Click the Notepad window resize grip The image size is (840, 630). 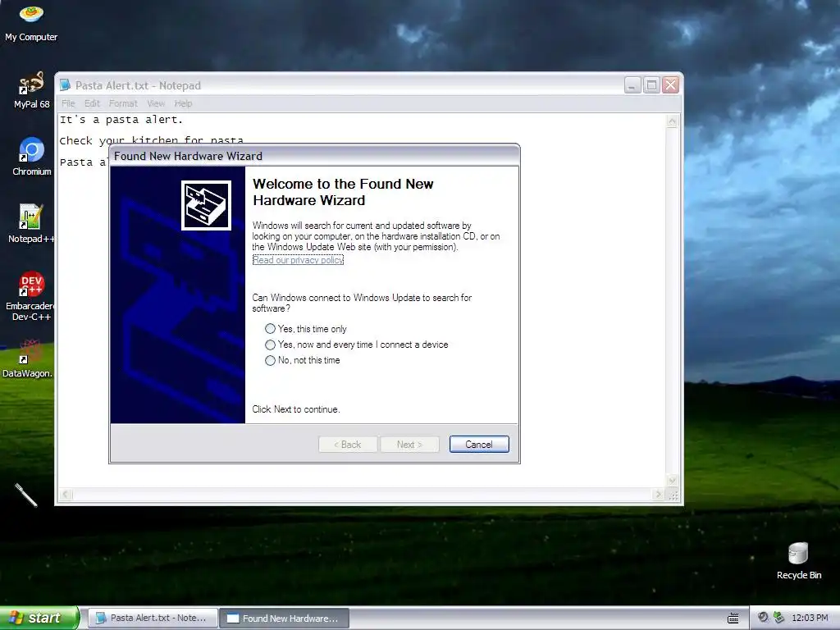pos(673,495)
